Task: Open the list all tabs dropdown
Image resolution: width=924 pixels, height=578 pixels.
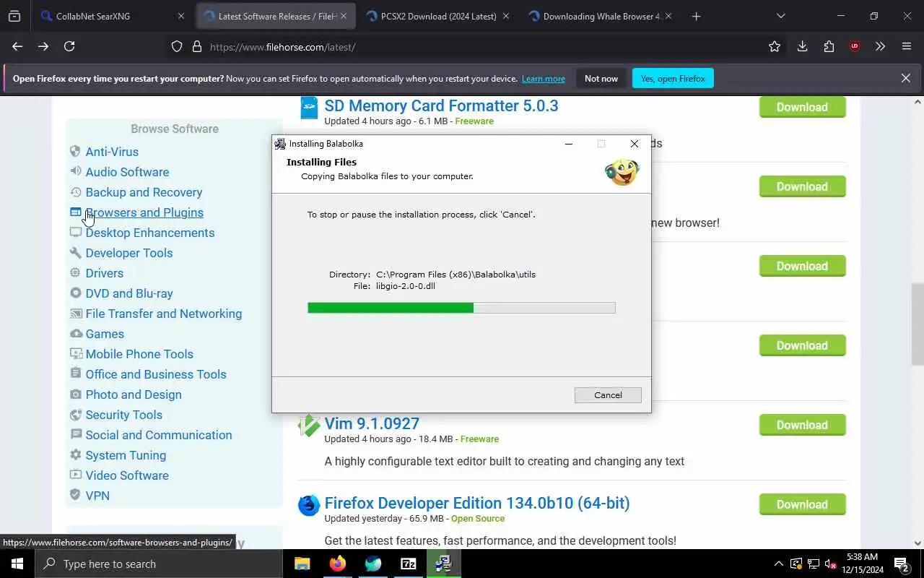Action: (780, 16)
